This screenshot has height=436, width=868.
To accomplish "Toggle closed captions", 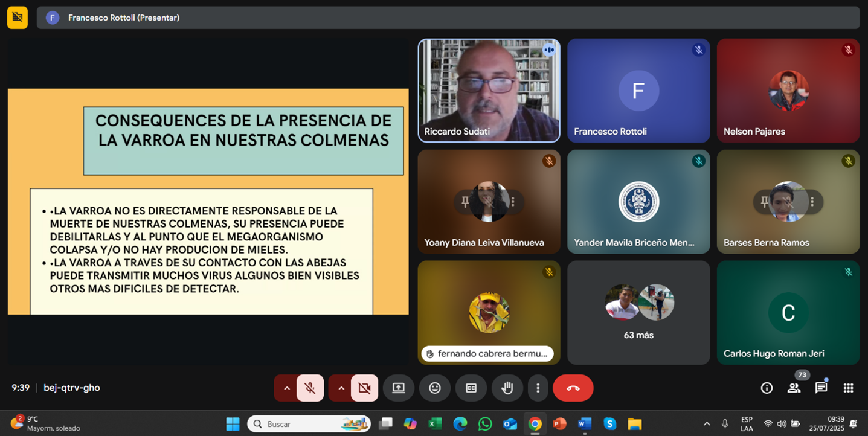I will click(471, 388).
